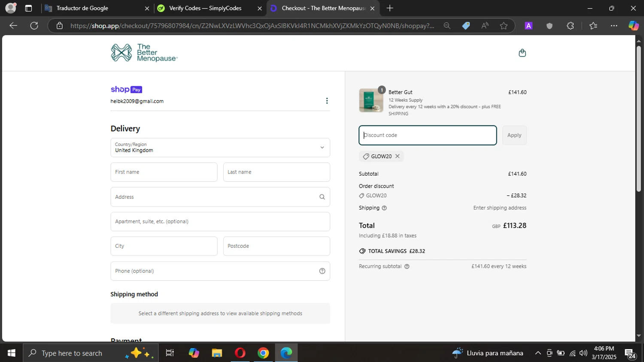Click the address search magnifier icon
This screenshot has width=644, height=362.
point(322,197)
